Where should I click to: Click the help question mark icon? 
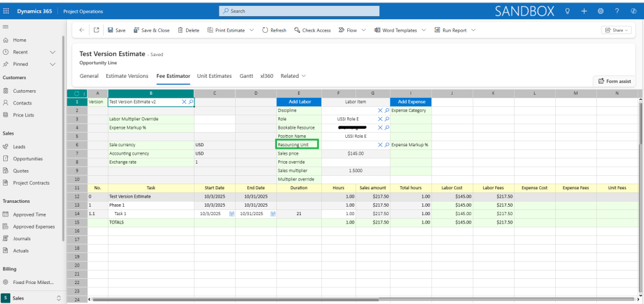click(x=617, y=11)
